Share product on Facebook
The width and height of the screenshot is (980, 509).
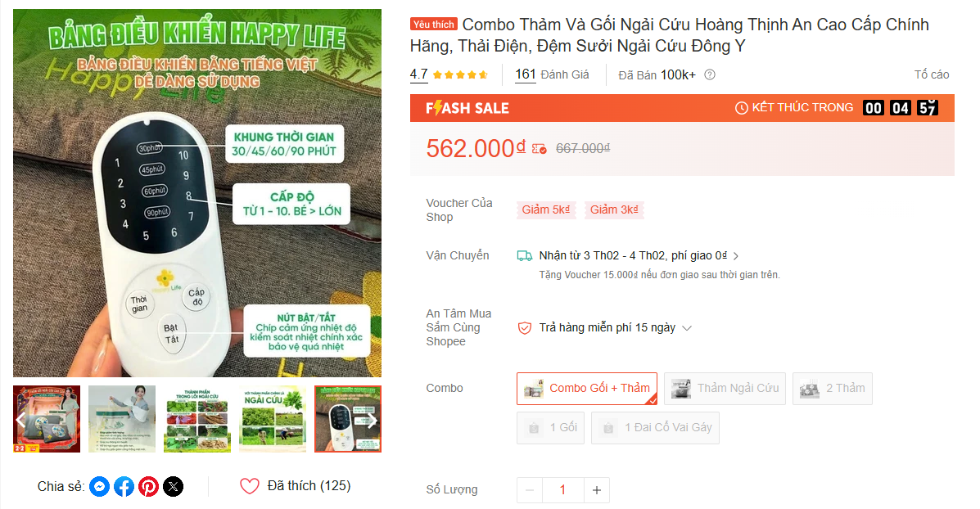point(124,486)
